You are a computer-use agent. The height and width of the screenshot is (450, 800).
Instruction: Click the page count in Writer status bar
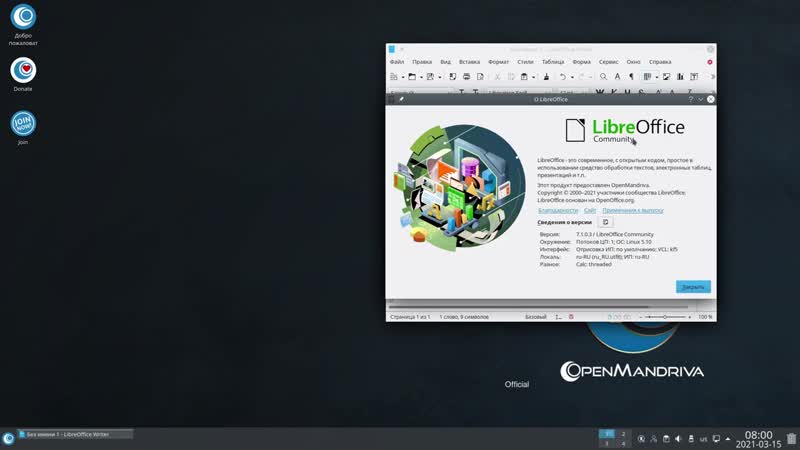pyautogui.click(x=410, y=317)
